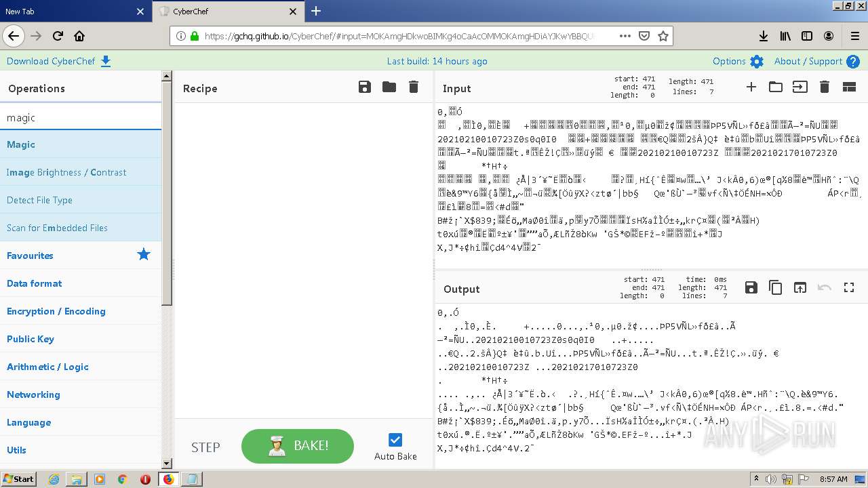
Task: Save the recipe with the floppy icon
Action: 365,87
